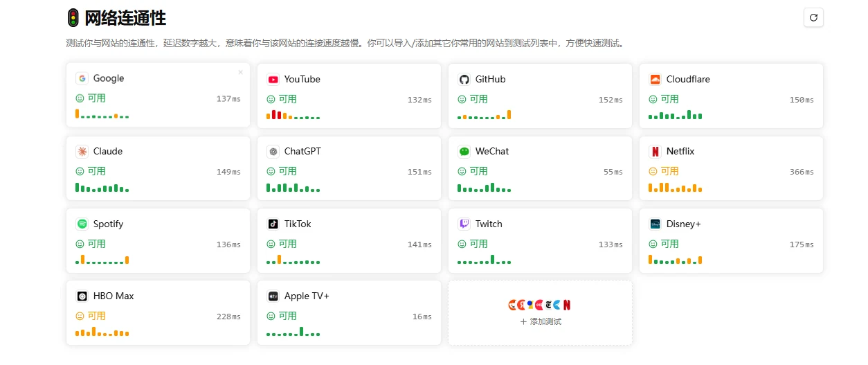Click the Cloudflare latency bar chart
The image size is (868, 365).
point(676,114)
